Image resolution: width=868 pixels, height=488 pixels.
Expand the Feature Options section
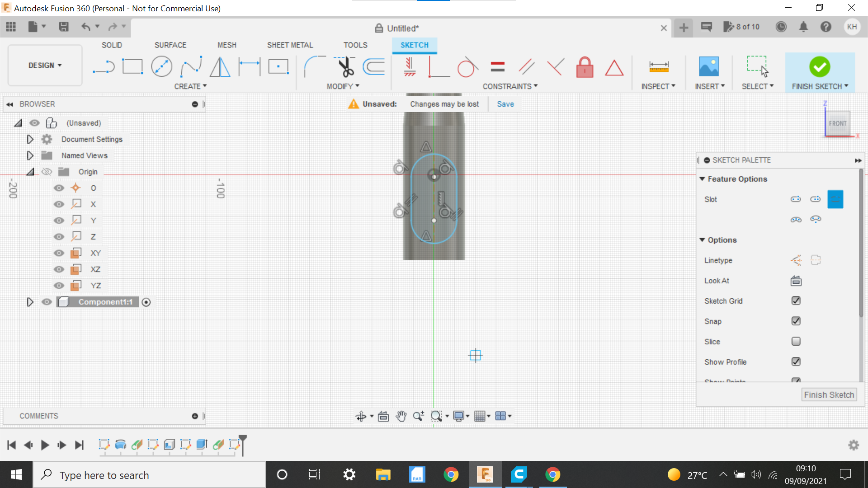[x=703, y=179]
